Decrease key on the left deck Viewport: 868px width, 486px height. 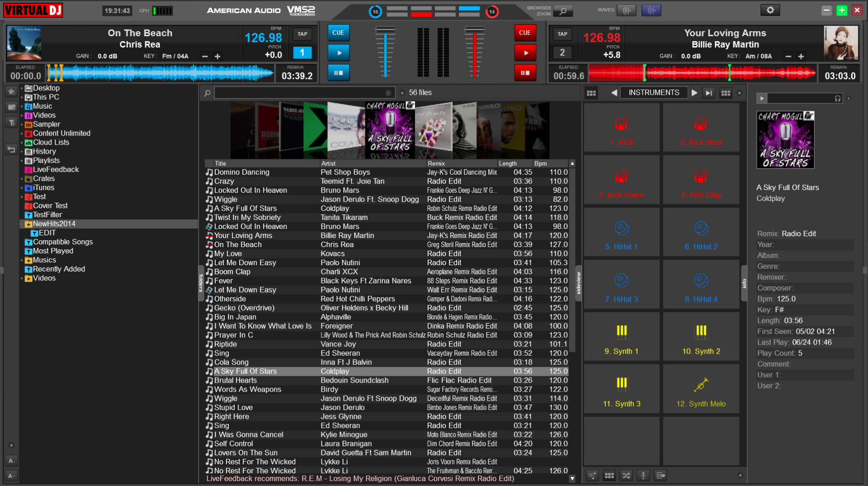point(205,56)
